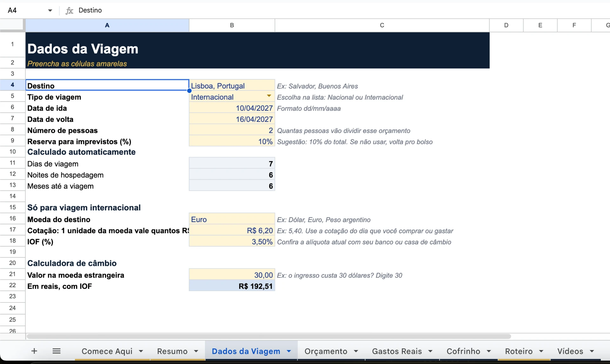The width and height of the screenshot is (610, 364).
Task: Click the horizontal scrollbar
Action: pos(269,336)
